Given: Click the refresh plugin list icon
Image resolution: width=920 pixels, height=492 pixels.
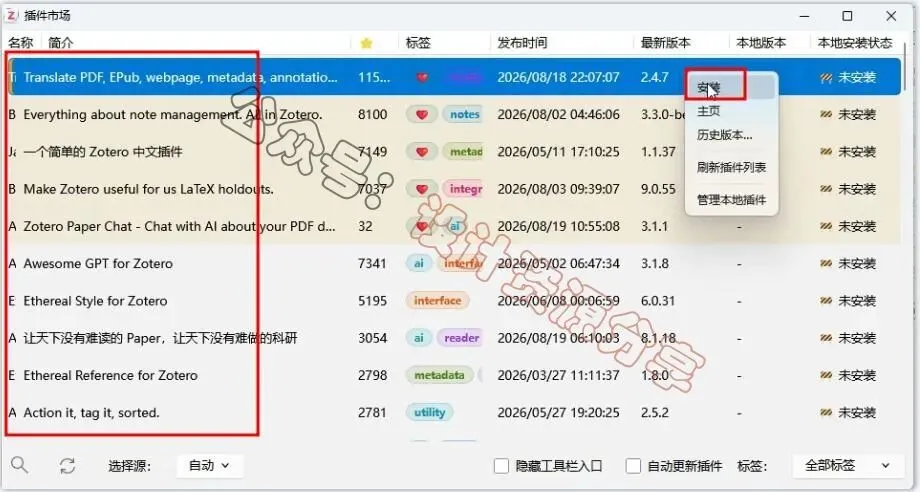Looking at the screenshot, I should 67,466.
